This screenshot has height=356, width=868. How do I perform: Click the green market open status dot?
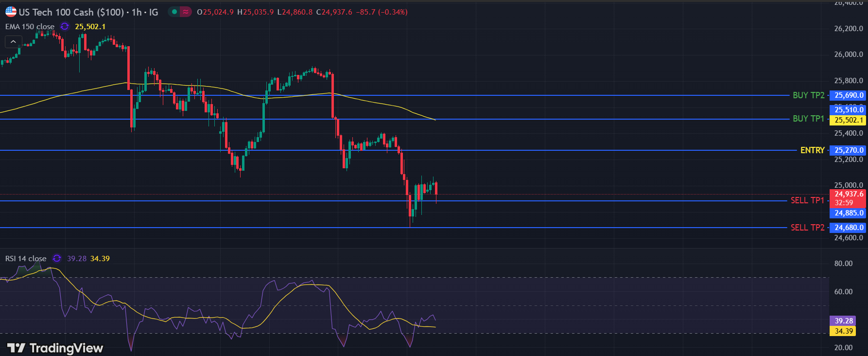(174, 12)
